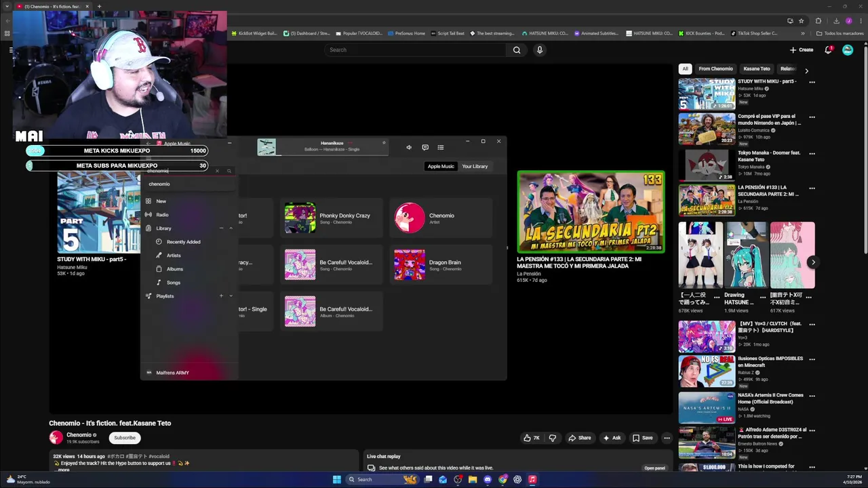The image size is (868, 488).
Task: Open Artists in Apple Music Library
Action: click(x=190, y=256)
